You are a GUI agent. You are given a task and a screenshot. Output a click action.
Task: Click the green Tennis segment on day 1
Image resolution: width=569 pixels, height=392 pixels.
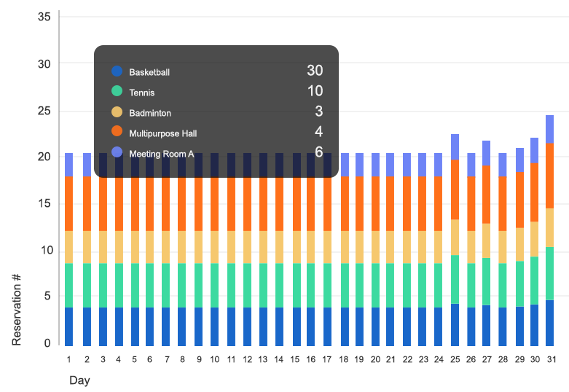[68, 285]
